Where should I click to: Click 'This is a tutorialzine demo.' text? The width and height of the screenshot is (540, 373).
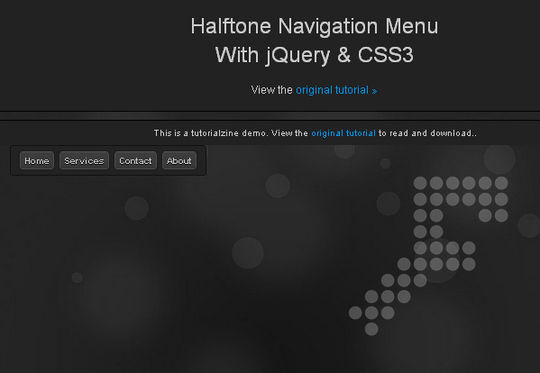211,133
